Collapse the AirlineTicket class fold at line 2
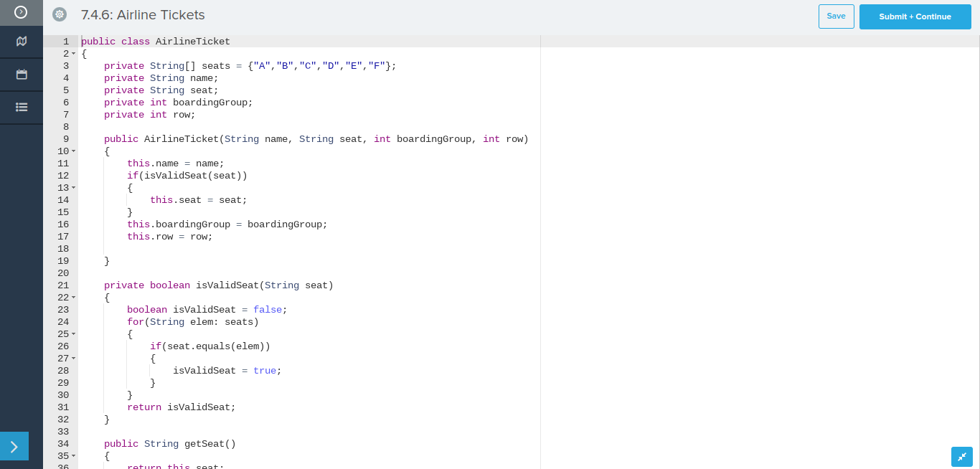 pos(74,54)
